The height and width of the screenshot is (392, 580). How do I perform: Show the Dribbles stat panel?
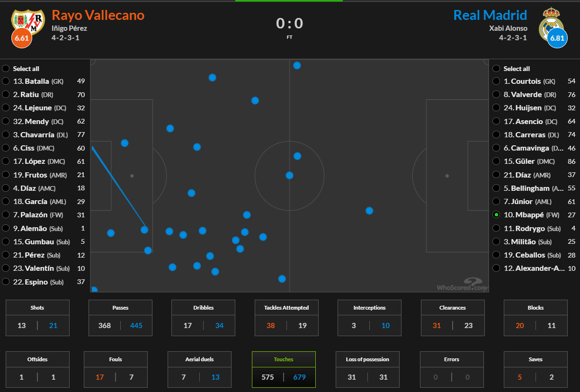tap(204, 318)
